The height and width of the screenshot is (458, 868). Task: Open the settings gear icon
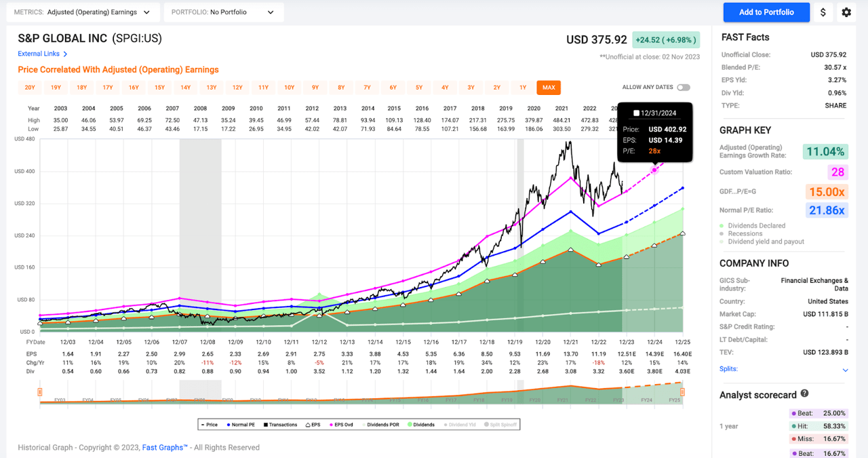pyautogui.click(x=846, y=12)
